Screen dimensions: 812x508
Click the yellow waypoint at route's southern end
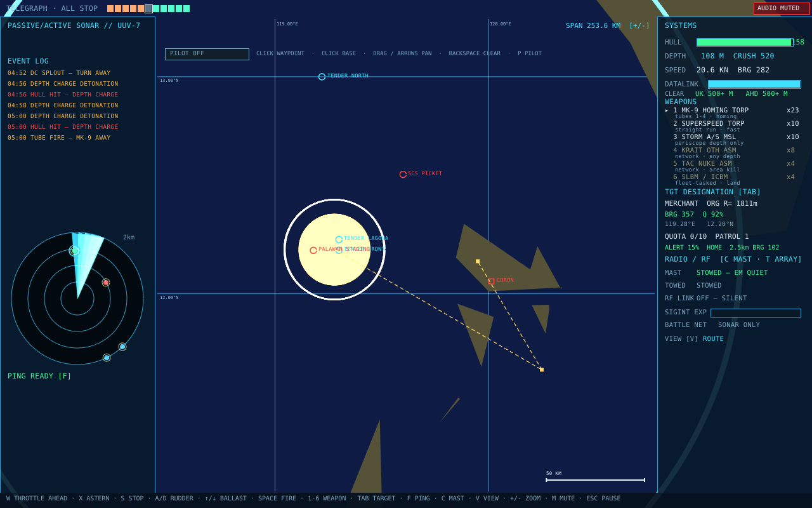542,370
